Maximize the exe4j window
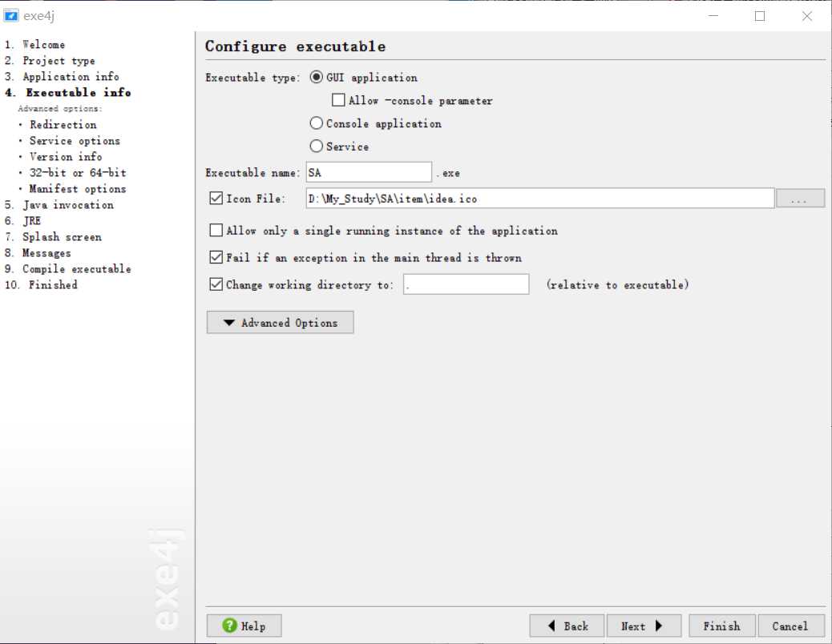This screenshot has height=644, width=832. pos(760,16)
